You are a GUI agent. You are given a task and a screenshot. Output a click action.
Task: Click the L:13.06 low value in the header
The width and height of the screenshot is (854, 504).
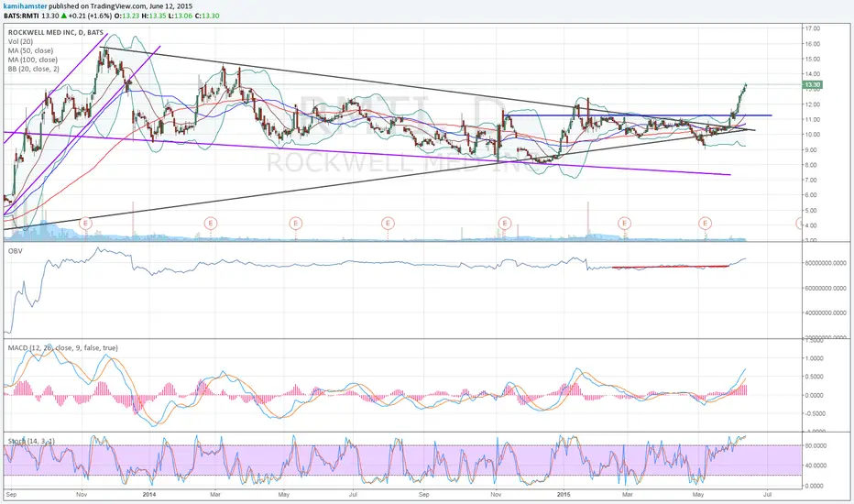[x=181, y=16]
